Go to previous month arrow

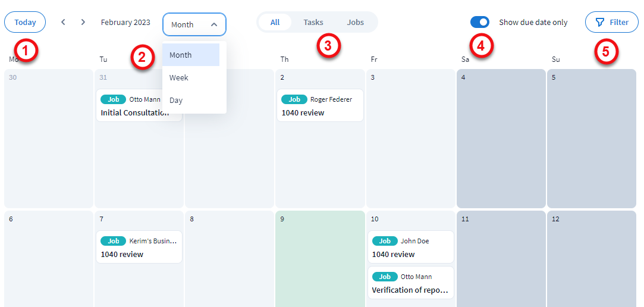(x=63, y=23)
